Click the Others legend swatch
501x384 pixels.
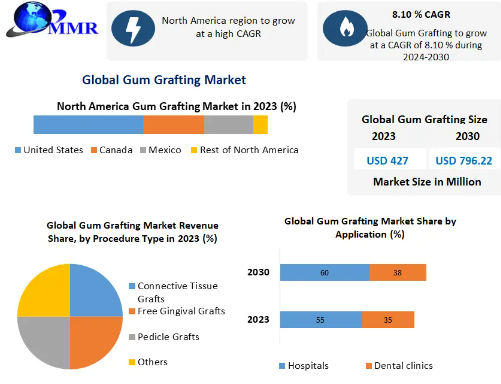132,362
